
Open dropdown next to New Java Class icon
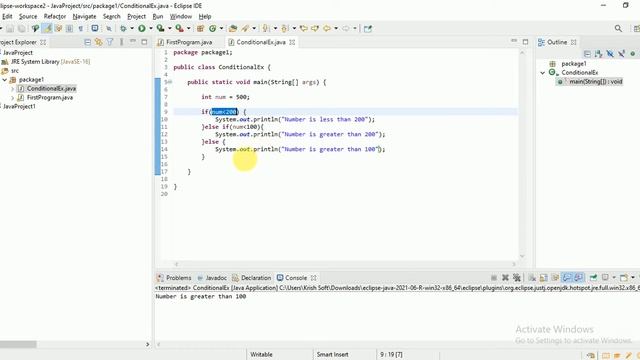(x=221, y=28)
